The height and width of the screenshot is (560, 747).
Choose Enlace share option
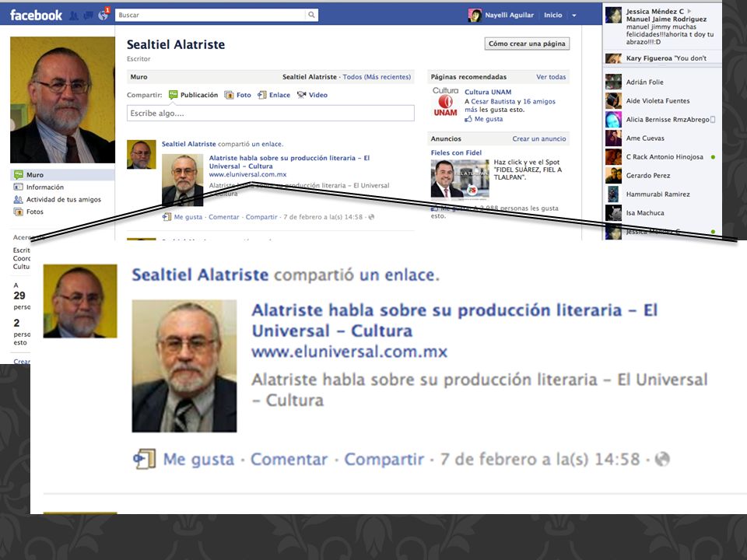click(x=274, y=95)
